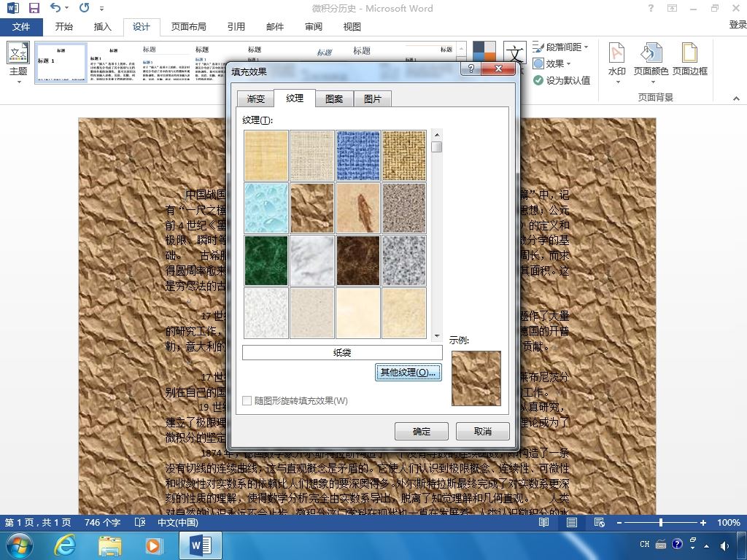Switch to Web Layout view icon
The width and height of the screenshot is (747, 560).
[x=600, y=522]
